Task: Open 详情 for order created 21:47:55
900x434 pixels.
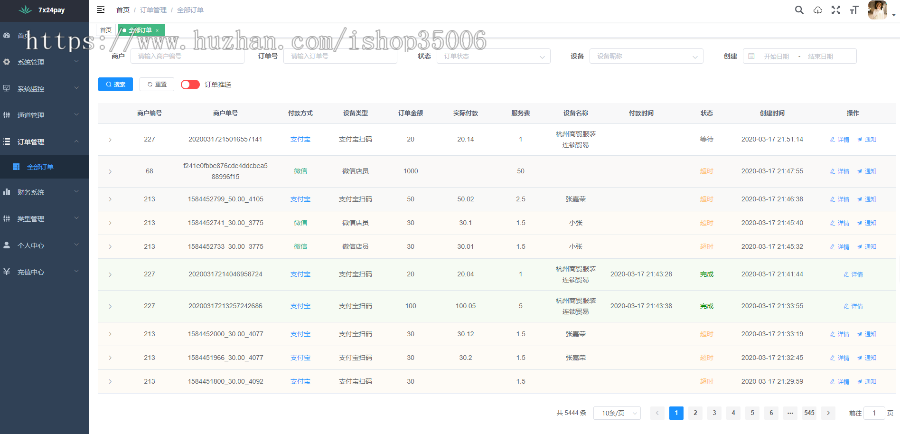Action: tap(840, 171)
